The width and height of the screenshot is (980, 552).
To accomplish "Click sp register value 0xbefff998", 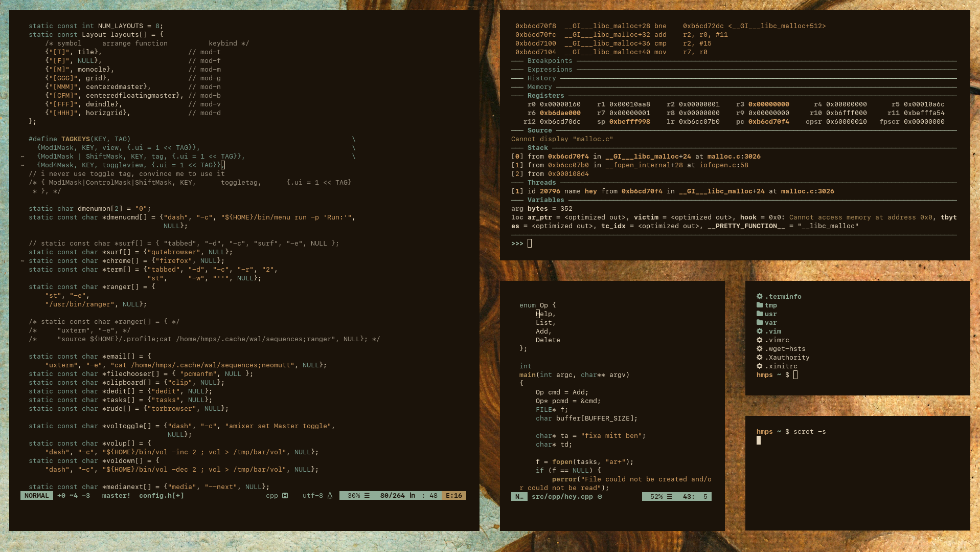I will 629,121.
